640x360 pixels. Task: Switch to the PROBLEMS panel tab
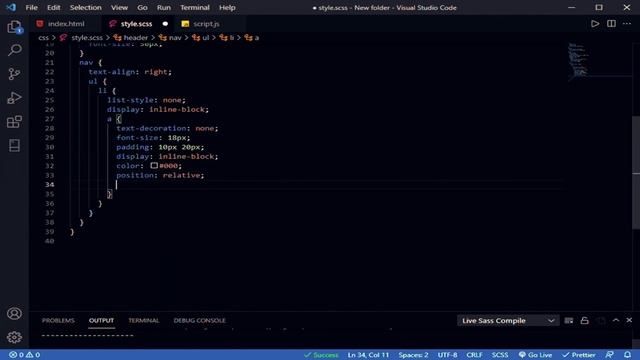(x=58, y=320)
